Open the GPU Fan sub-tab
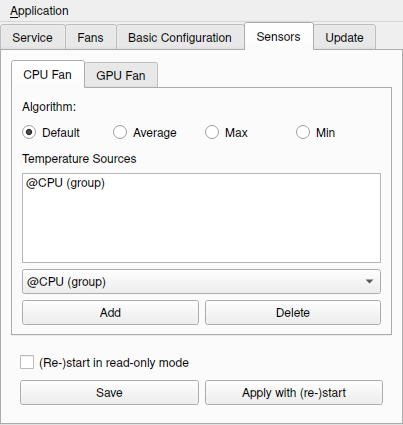Image resolution: width=403 pixels, height=425 pixels. [x=121, y=75]
